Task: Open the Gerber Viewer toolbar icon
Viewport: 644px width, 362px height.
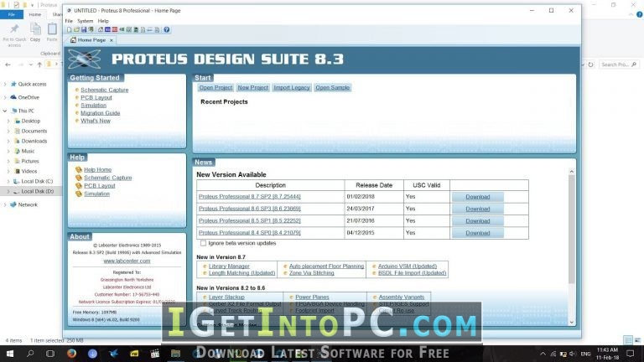Action: point(129,29)
